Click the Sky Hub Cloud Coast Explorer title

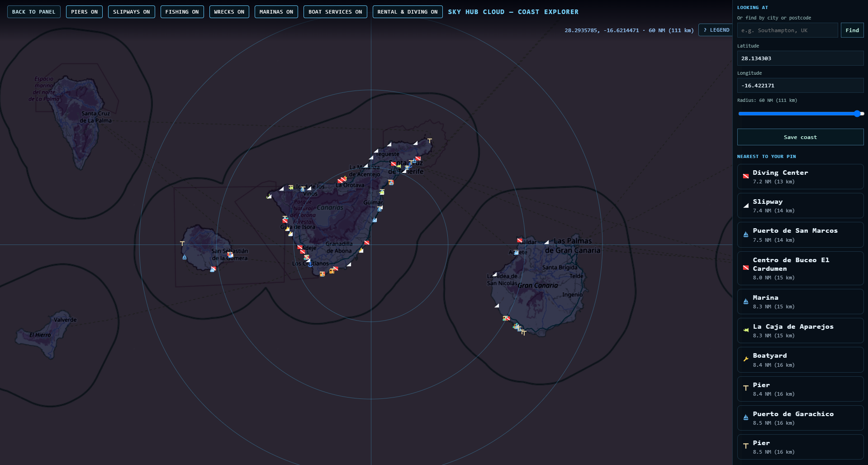click(x=513, y=12)
